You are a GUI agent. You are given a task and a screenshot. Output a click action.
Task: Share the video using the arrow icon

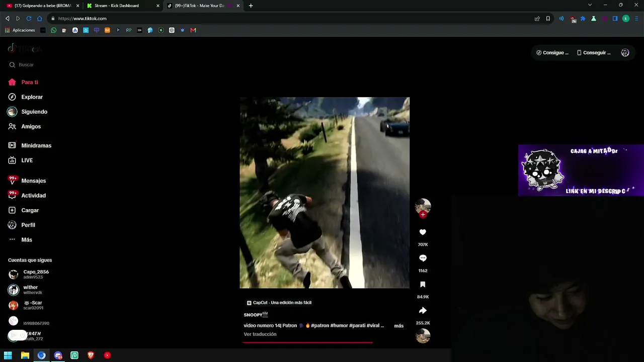click(423, 311)
